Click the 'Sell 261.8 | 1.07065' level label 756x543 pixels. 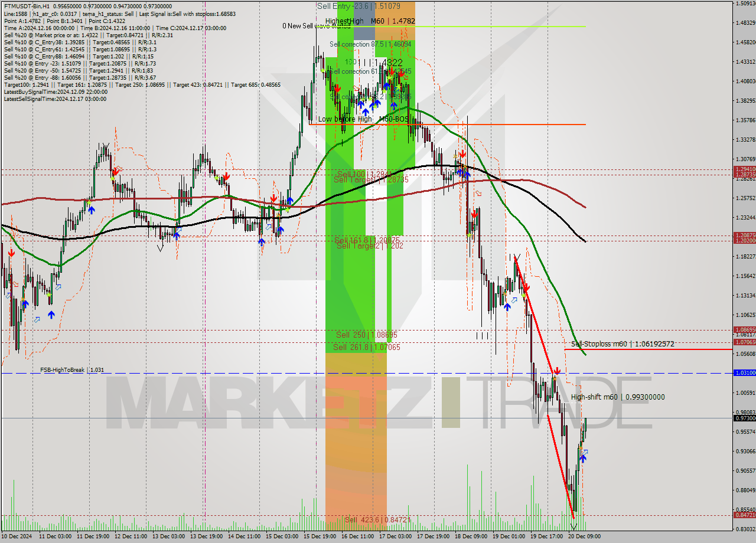tap(367, 347)
